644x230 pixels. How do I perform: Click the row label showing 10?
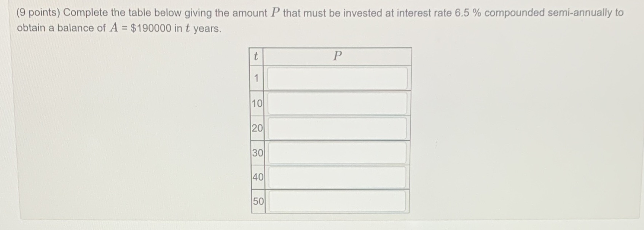(x=257, y=103)
